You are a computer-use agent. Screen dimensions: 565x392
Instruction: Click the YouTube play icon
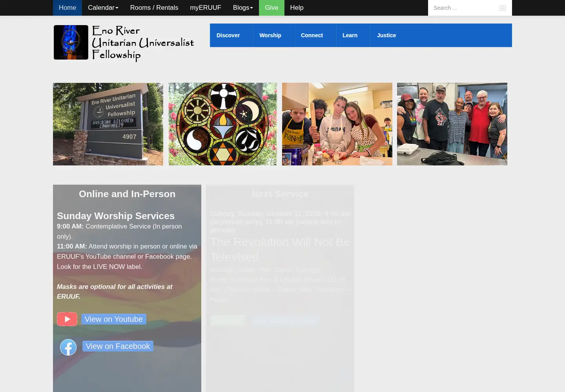point(67,319)
